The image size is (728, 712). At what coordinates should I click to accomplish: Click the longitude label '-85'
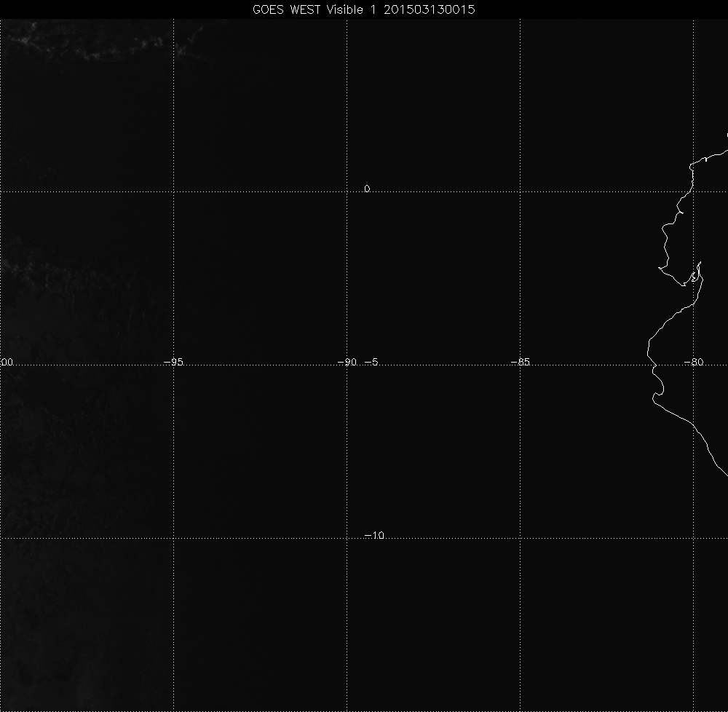520,362
